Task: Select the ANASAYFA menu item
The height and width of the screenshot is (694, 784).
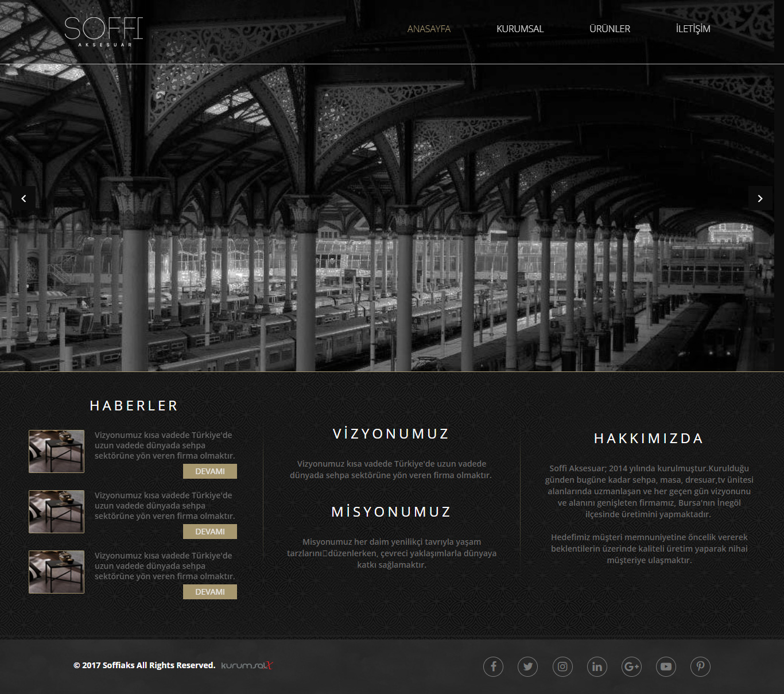Action: (x=429, y=29)
